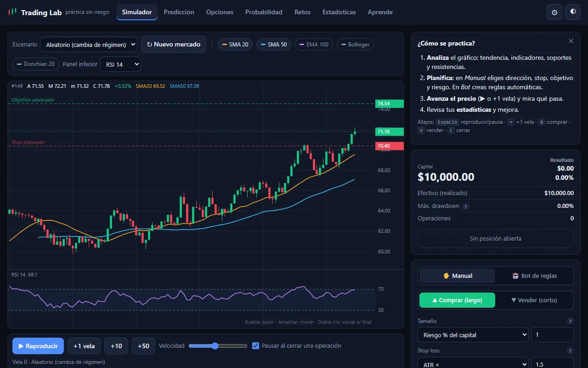
Task: Toggle the SMA 20 indicator
Action: coord(235,45)
